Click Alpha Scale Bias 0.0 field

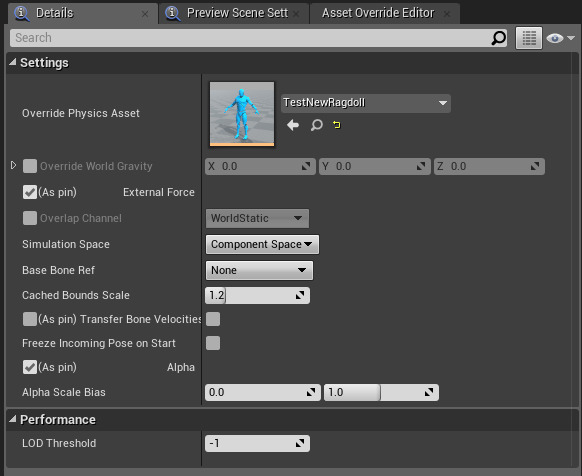(263, 392)
